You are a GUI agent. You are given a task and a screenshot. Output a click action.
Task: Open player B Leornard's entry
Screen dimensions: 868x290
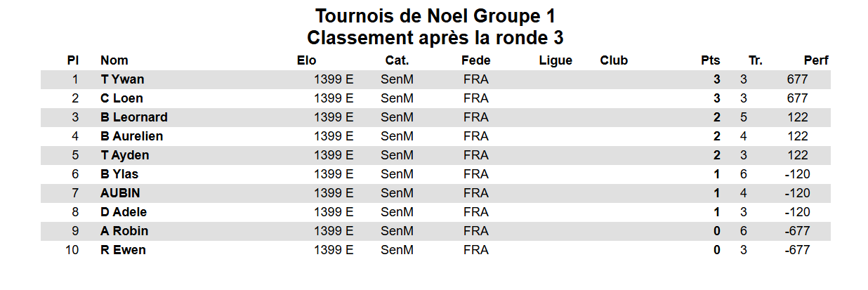(x=133, y=117)
